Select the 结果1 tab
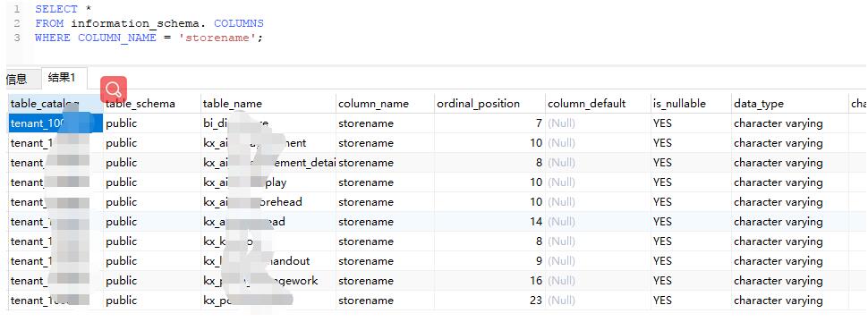The height and width of the screenshot is (322, 868). pyautogui.click(x=62, y=78)
